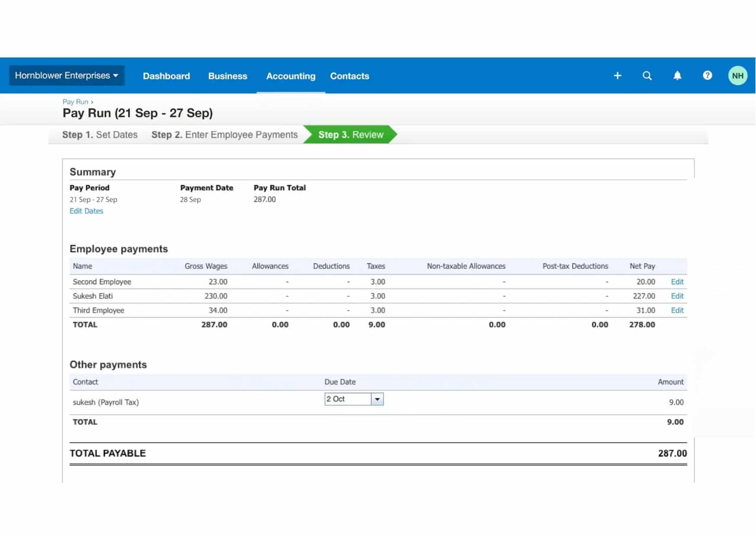The image size is (756, 536).
Task: Open the Due Date dropdown arrow
Action: 377,399
